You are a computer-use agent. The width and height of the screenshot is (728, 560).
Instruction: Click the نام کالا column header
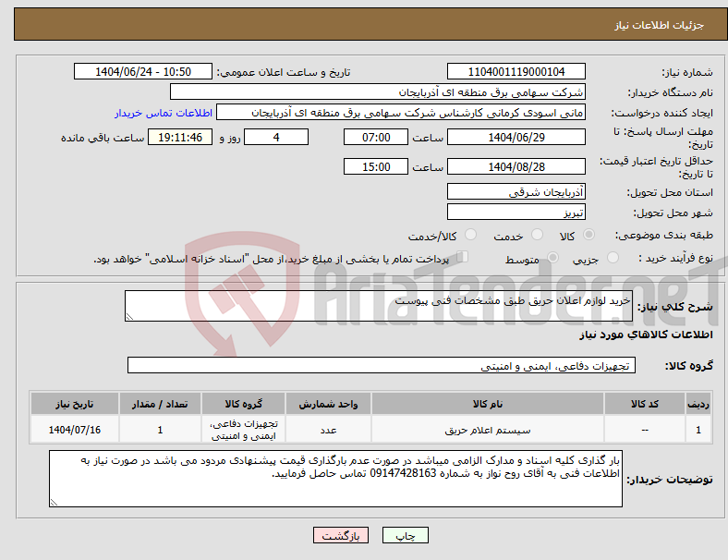(x=488, y=404)
